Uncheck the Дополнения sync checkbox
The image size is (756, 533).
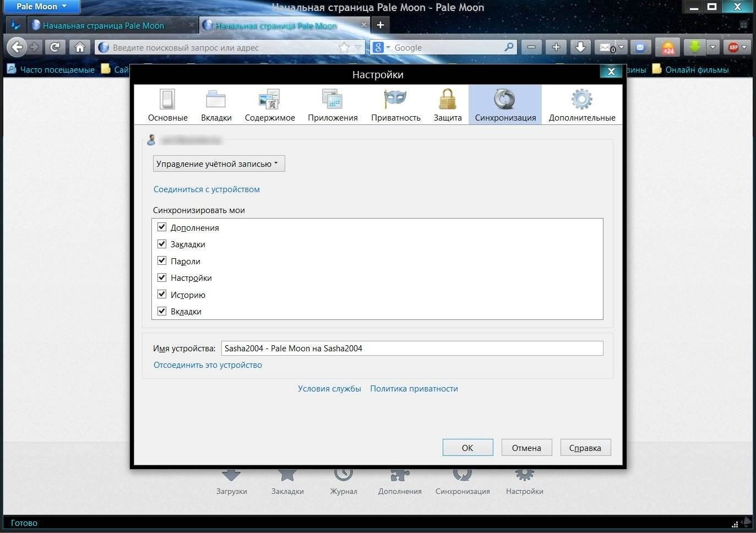pyautogui.click(x=162, y=227)
